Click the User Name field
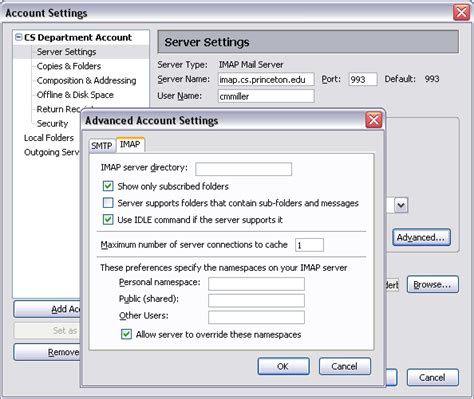474x399 pixels. pyautogui.click(x=266, y=96)
